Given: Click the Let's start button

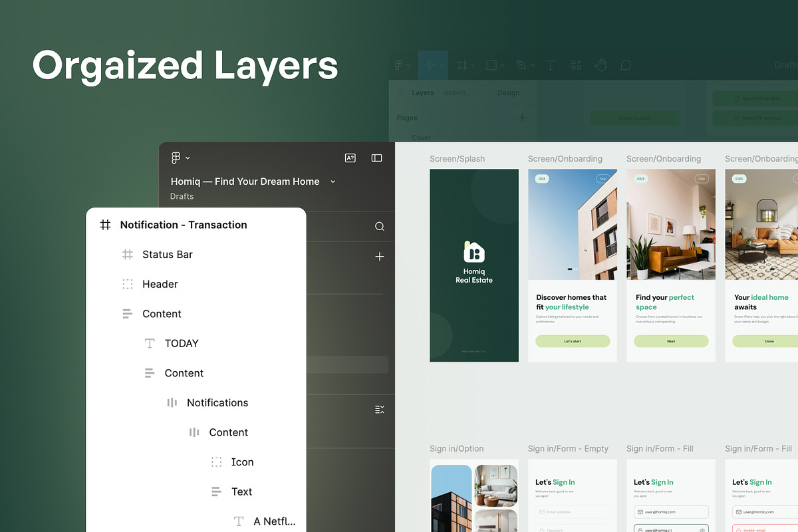Looking at the screenshot, I should 573,341.
